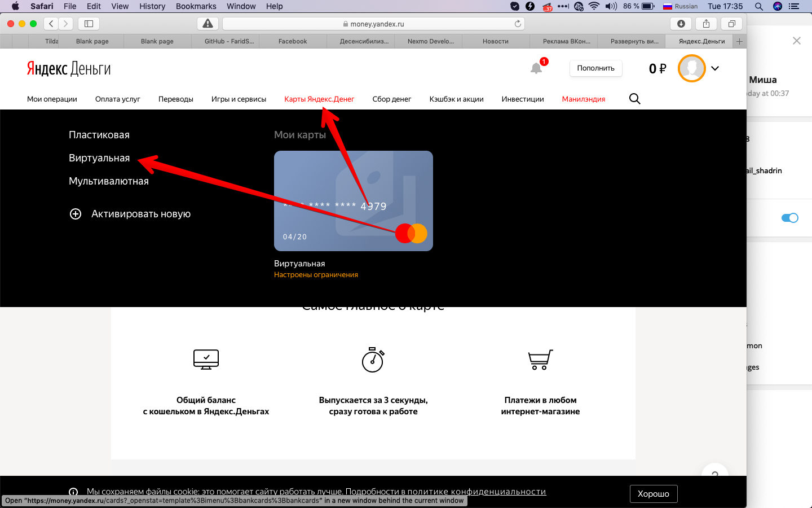Click Активировать новую link
Image resolution: width=812 pixels, height=508 pixels.
click(140, 214)
